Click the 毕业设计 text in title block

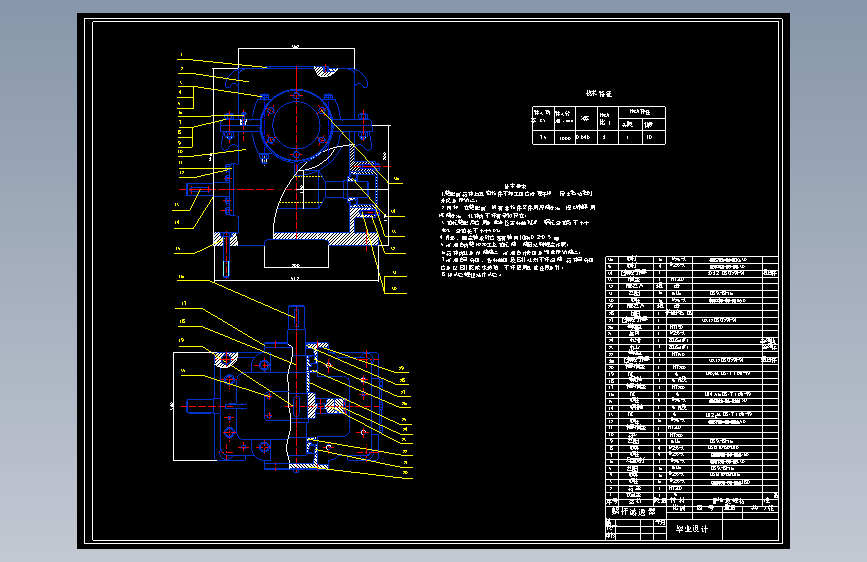pos(692,529)
